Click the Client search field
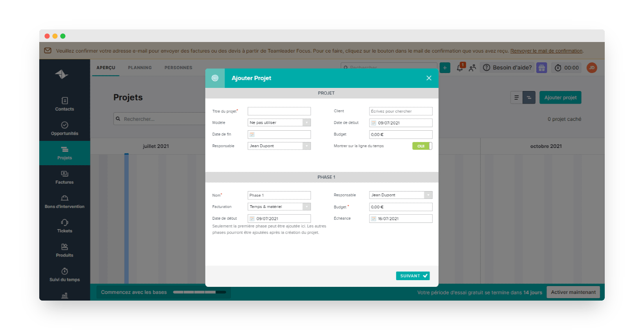The width and height of the screenshot is (644, 330). [x=401, y=111]
